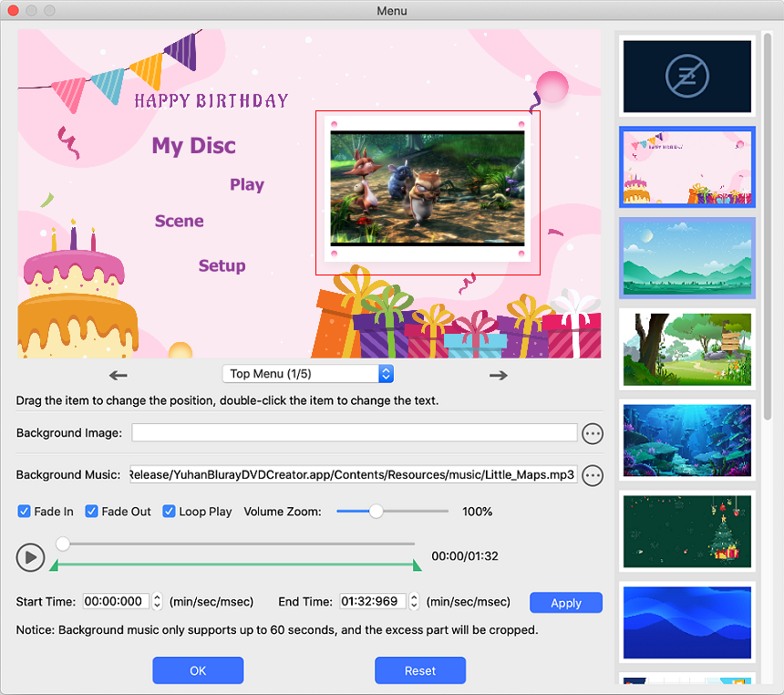Select the Scene menu item in preview
The height and width of the screenshot is (695, 784).
pyautogui.click(x=179, y=221)
